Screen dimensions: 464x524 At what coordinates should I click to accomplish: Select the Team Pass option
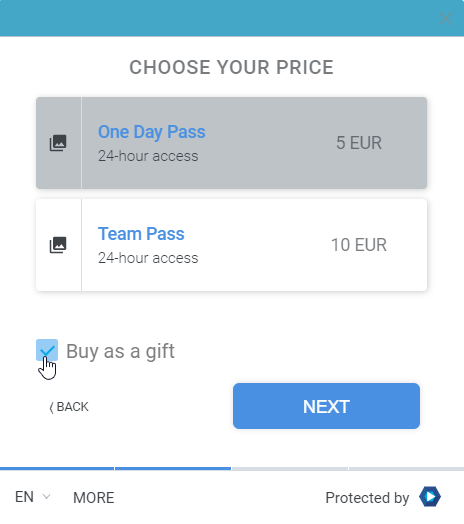pos(231,245)
